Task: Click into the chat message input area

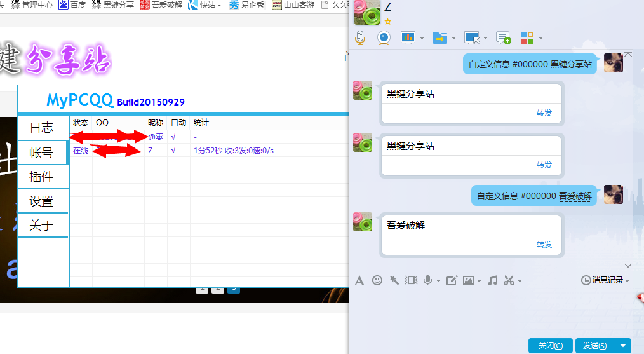Action: pyautogui.click(x=491, y=313)
